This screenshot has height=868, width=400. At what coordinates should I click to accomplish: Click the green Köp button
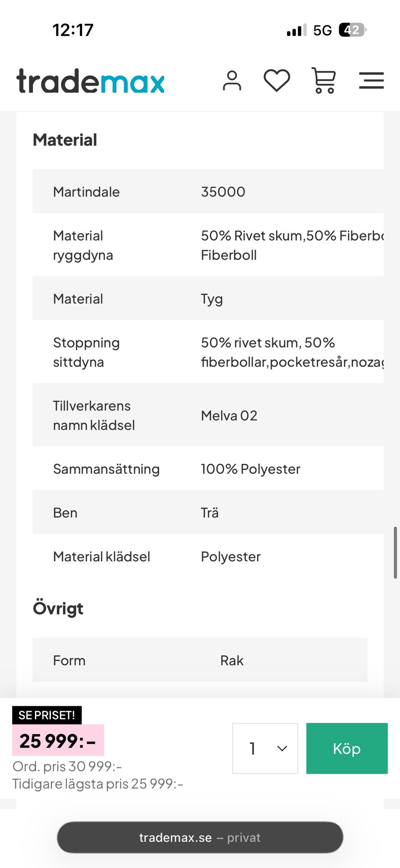coord(347,748)
